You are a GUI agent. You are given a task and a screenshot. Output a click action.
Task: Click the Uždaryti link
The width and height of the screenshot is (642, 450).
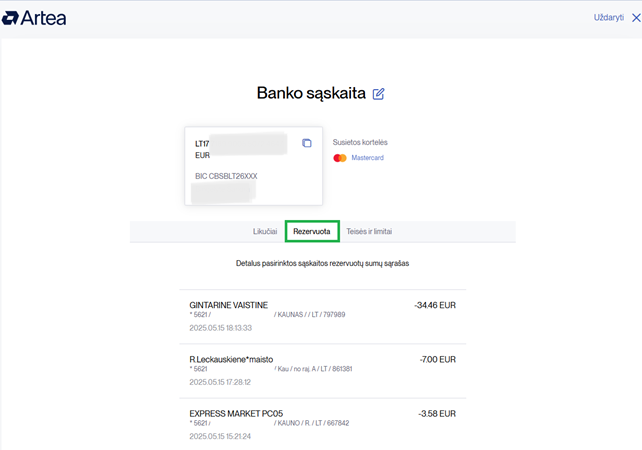pos(609,18)
